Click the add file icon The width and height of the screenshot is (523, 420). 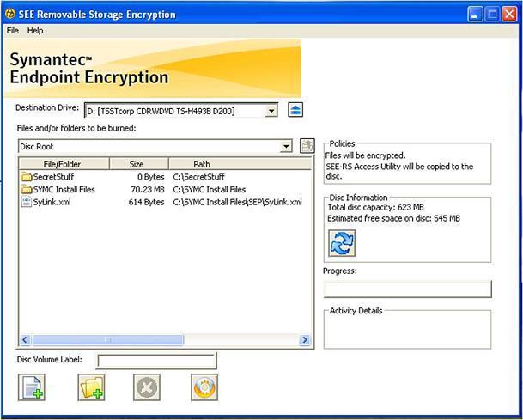(x=32, y=387)
